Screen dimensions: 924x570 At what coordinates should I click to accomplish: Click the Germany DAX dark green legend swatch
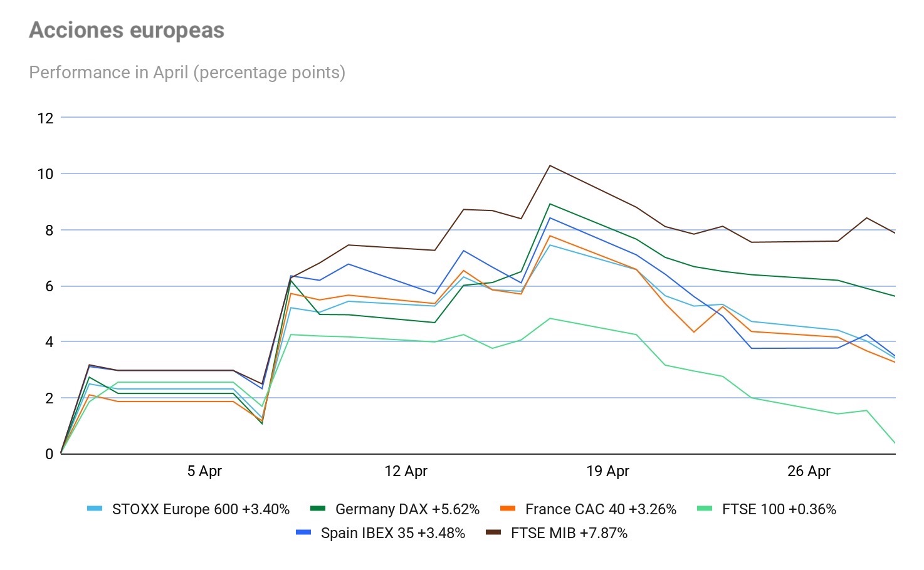[x=318, y=509]
